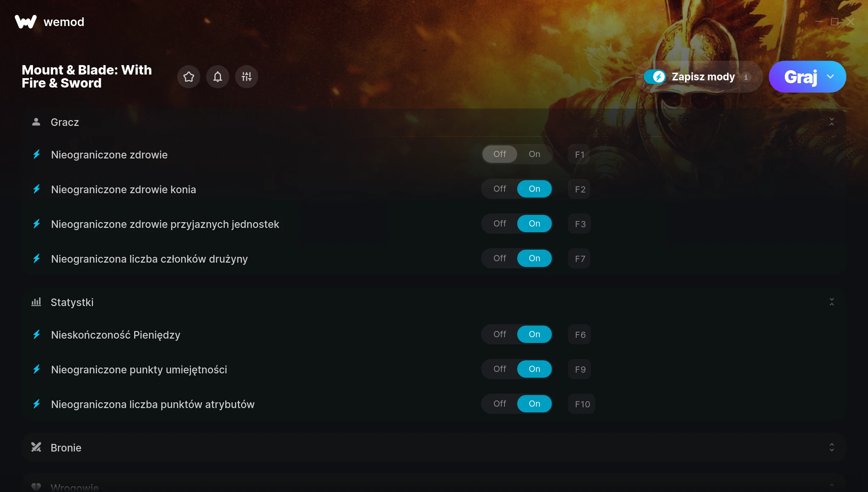This screenshot has width=868, height=492.
Task: Toggle the Zapisz mody switch
Action: (655, 77)
